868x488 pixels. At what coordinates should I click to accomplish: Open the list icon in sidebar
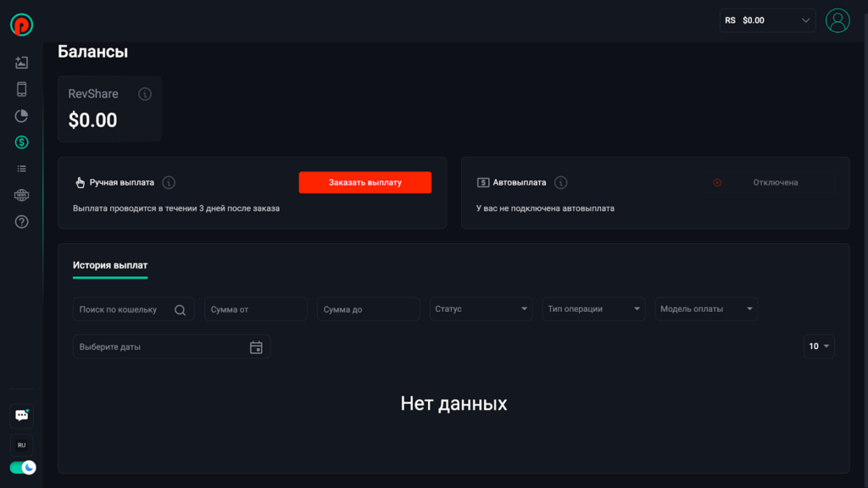[x=21, y=169]
